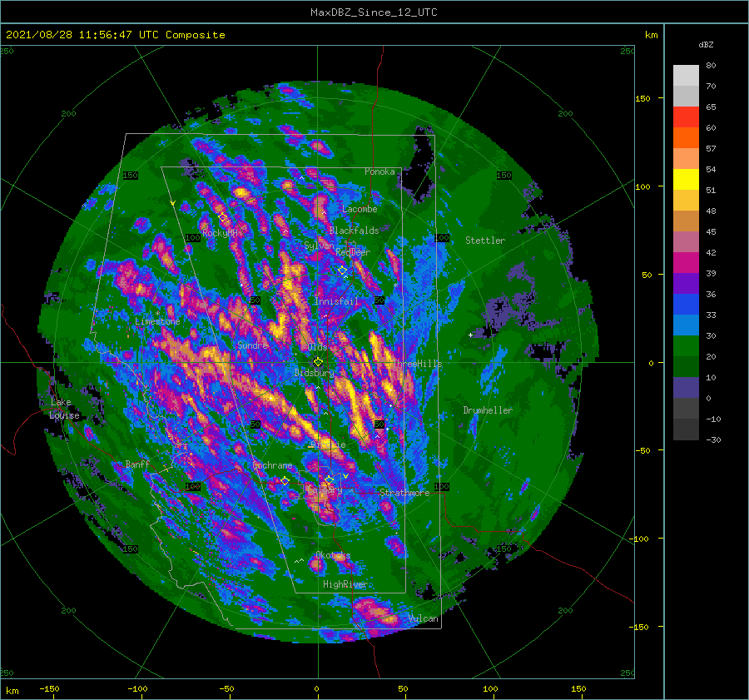Click the RockyMH label
Viewport: 749px width, 700px height.
coord(220,233)
